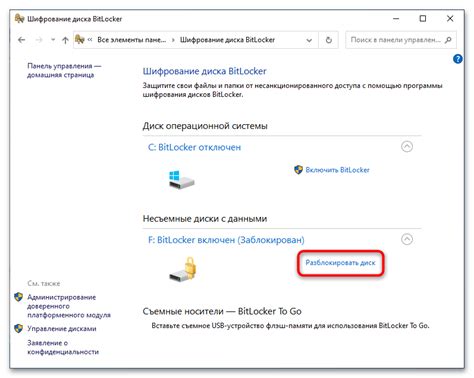The image size is (474, 378).
Task: Click the Forward navigation arrow
Action: 39,40
